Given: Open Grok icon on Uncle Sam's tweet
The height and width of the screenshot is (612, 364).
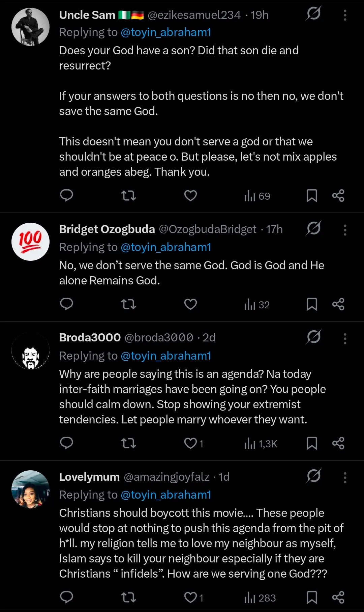Looking at the screenshot, I should click(x=313, y=14).
